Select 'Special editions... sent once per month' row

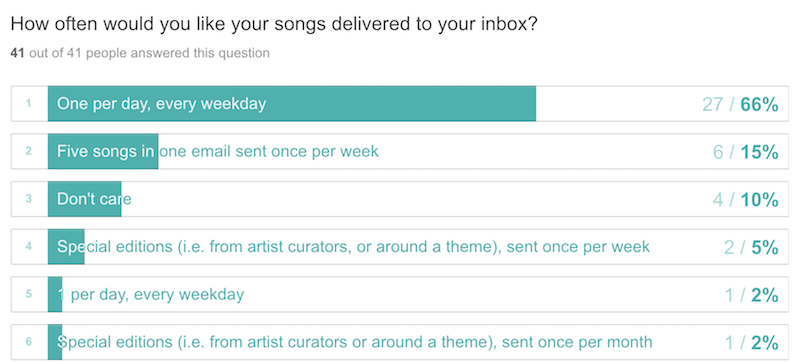399,342
